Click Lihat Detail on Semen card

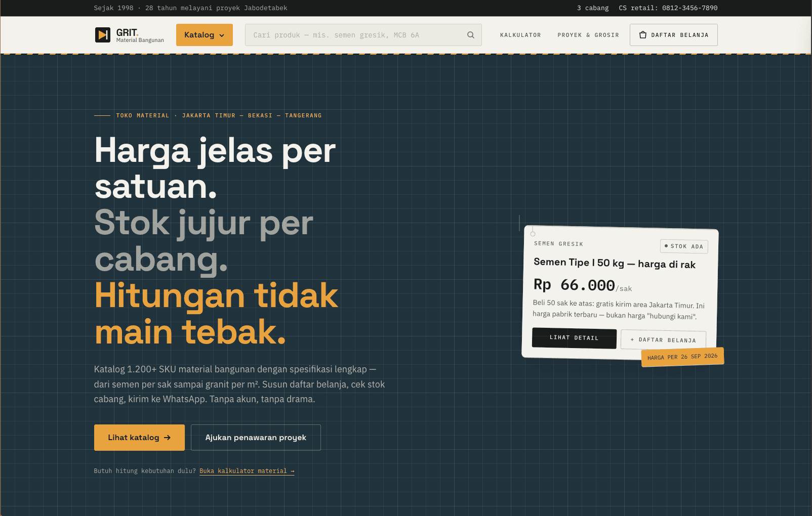(574, 338)
